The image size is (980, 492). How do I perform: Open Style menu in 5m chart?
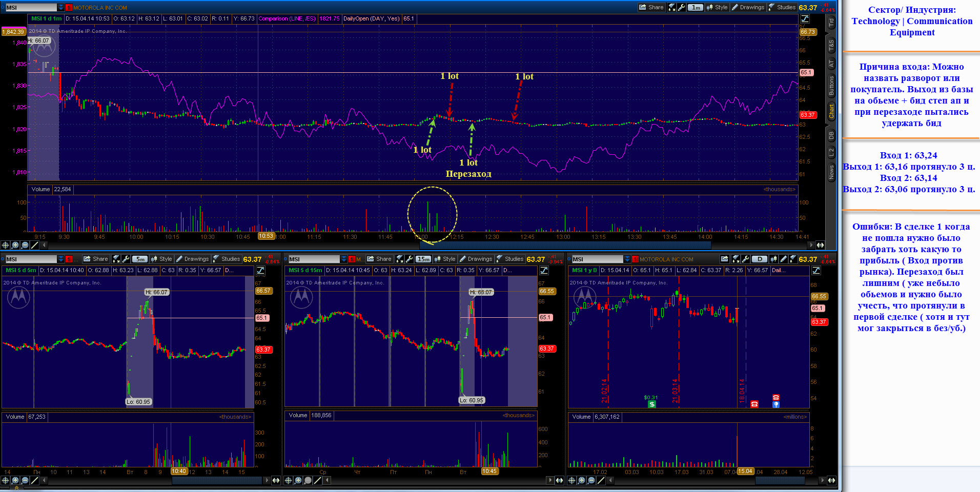[161, 259]
